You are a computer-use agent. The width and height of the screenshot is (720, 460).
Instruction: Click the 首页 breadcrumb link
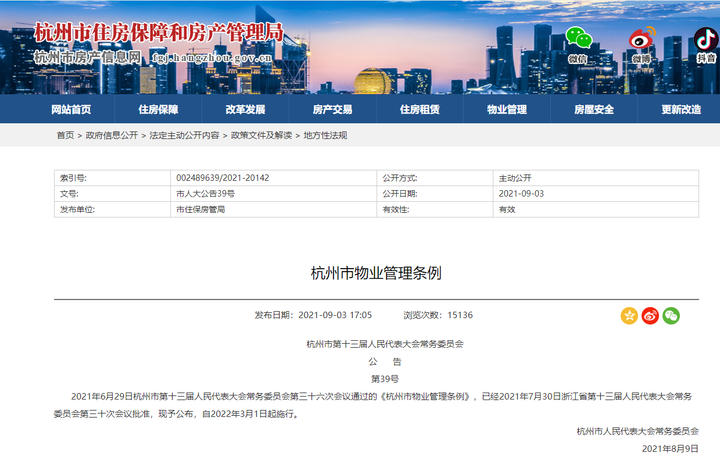[x=65, y=135]
